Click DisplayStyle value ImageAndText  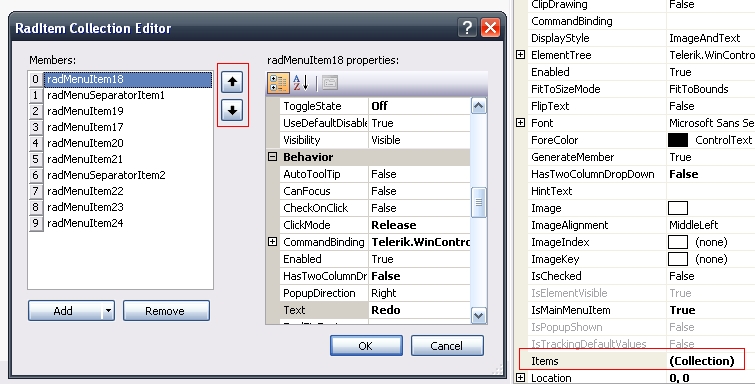704,38
